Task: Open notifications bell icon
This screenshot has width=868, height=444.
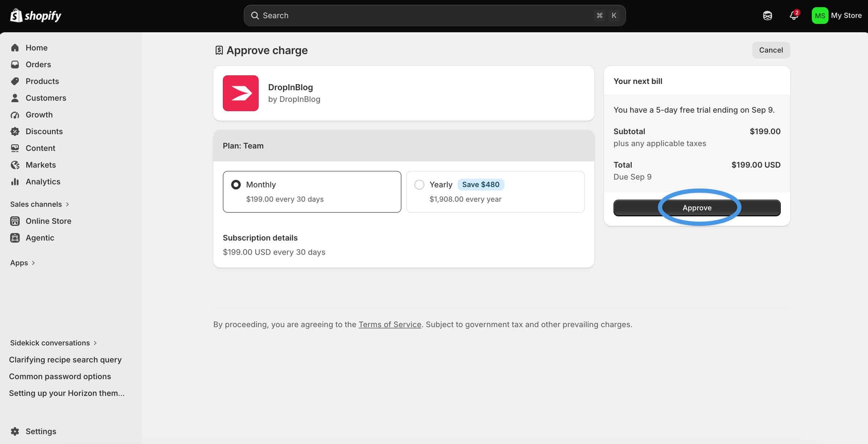Action: coord(794,15)
